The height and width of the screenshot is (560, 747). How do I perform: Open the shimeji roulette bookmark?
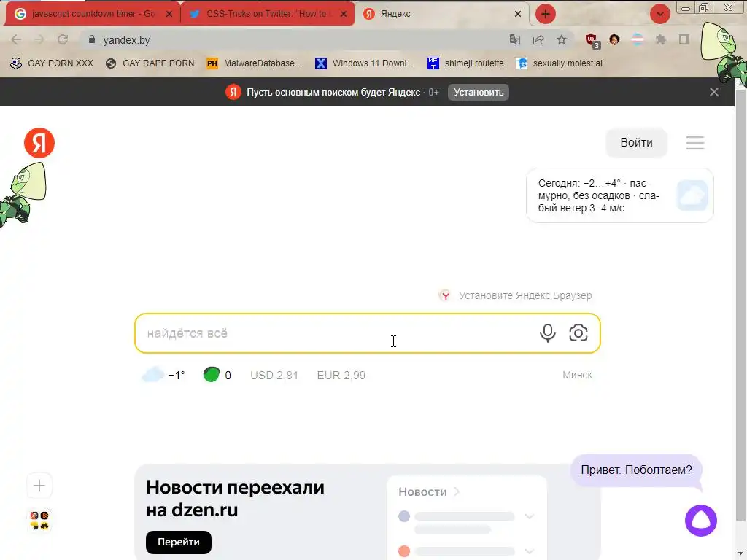click(x=466, y=63)
